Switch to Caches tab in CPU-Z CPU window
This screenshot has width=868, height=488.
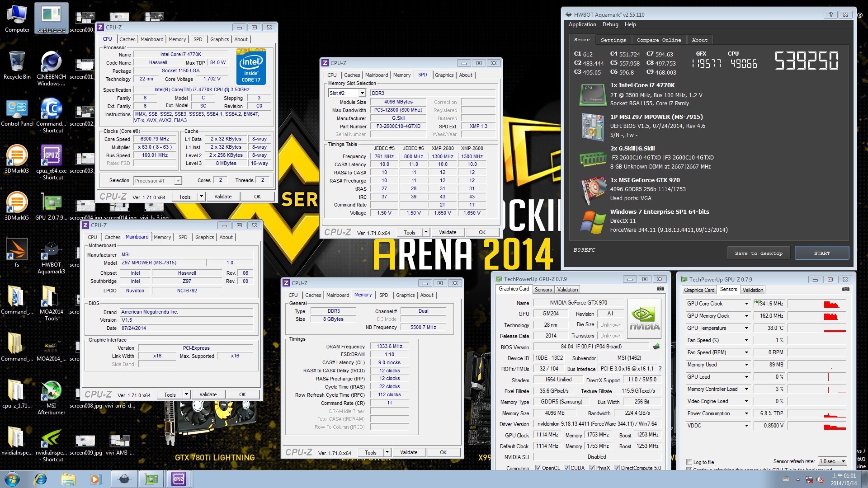[x=127, y=39]
